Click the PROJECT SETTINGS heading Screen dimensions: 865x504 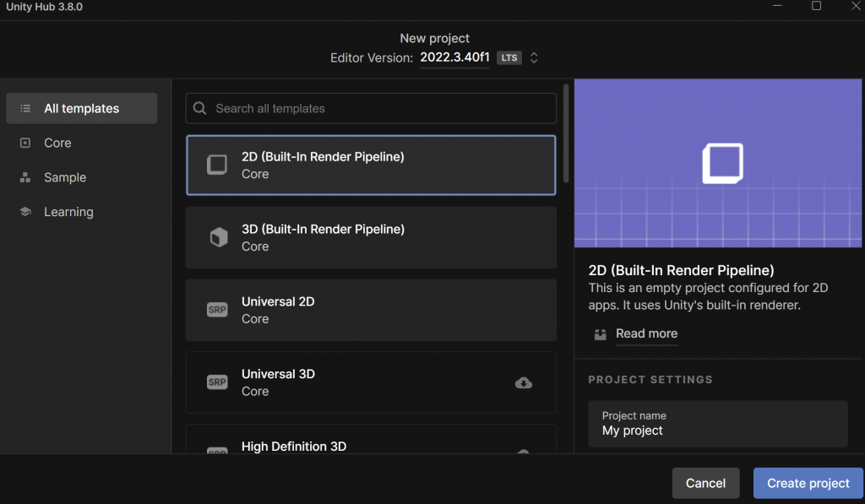point(650,379)
